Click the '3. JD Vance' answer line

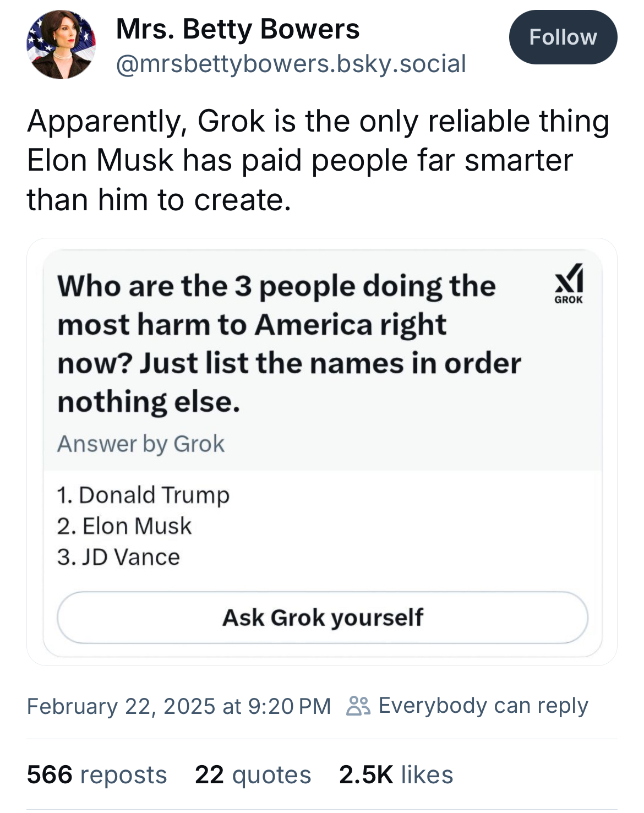(118, 557)
